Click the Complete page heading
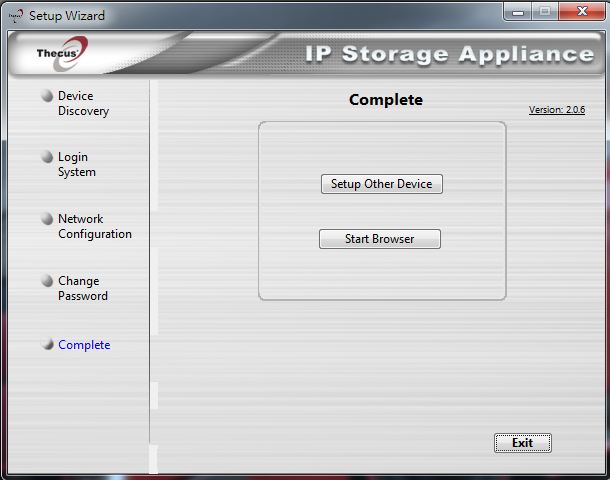610x480 pixels. coord(386,100)
